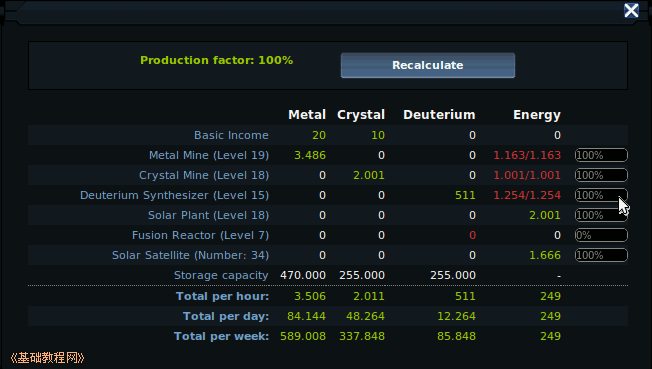
Task: Open Solar Plant percentage dropdown
Action: [601, 215]
